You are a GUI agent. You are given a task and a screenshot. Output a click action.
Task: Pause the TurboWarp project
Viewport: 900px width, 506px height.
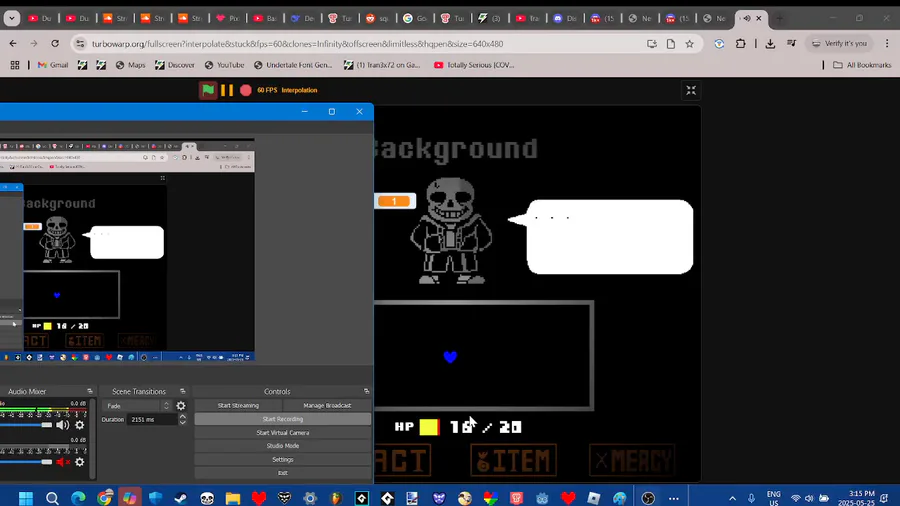click(227, 90)
